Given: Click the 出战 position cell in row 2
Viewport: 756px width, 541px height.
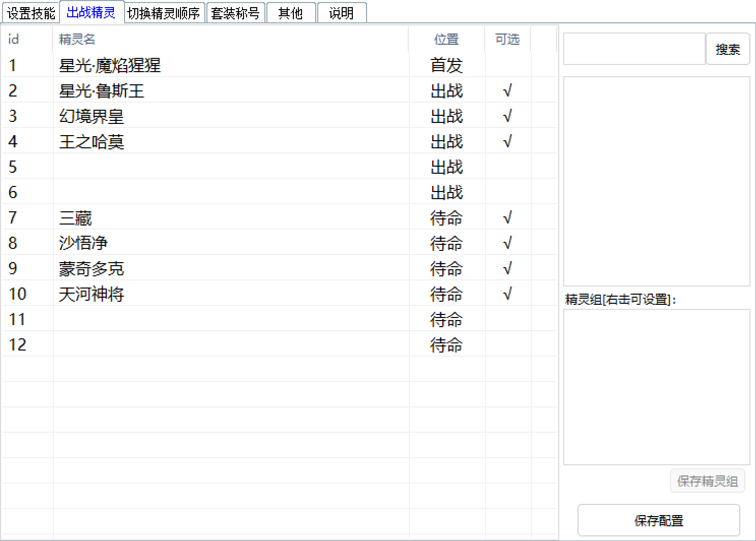Looking at the screenshot, I should [x=447, y=90].
